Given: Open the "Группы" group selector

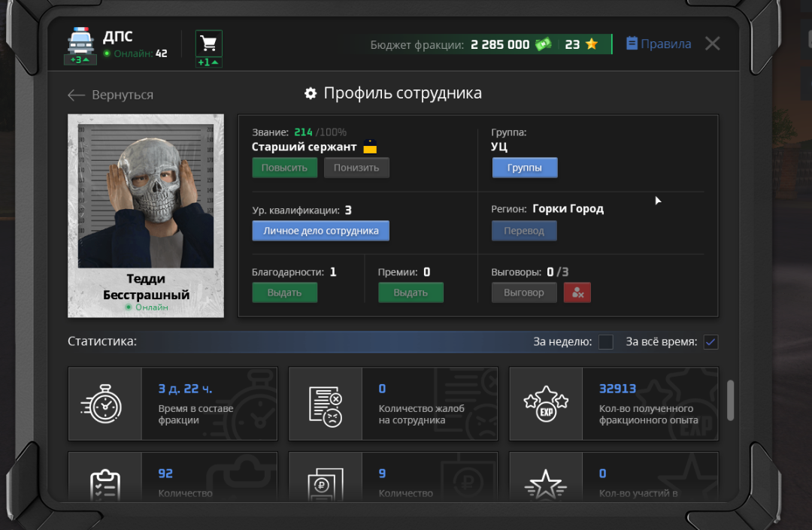Looking at the screenshot, I should [525, 168].
